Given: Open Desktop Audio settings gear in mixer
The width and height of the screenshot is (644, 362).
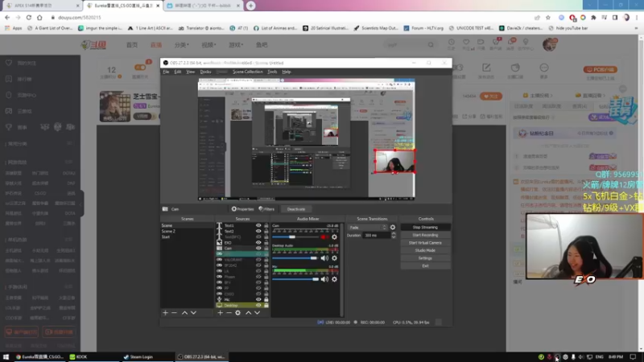Looking at the screenshot, I should point(334,258).
